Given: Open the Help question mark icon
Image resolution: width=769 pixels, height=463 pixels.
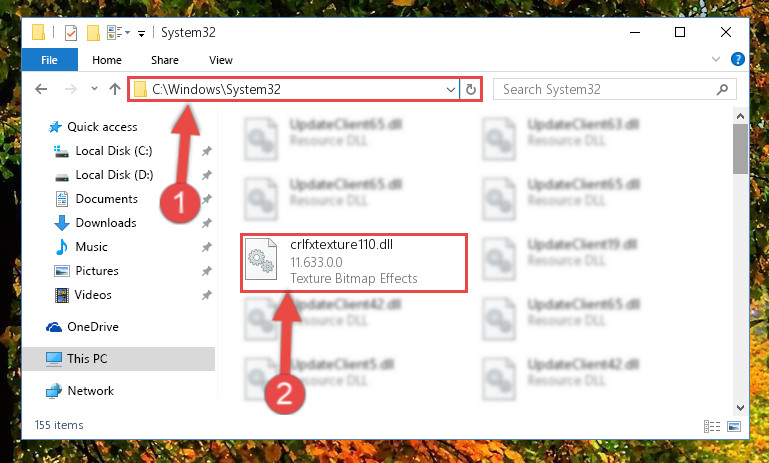Looking at the screenshot, I should pyautogui.click(x=738, y=59).
